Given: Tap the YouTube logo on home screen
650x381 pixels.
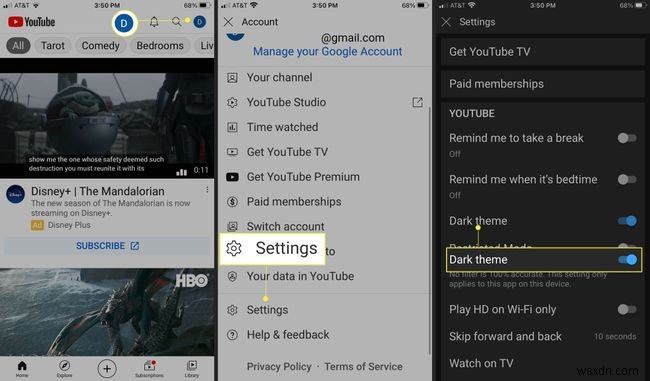Looking at the screenshot, I should 32,22.
